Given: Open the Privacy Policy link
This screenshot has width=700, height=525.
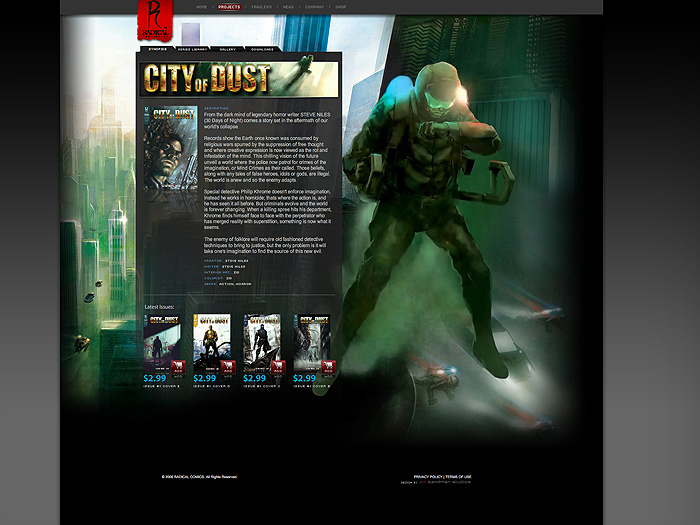Looking at the screenshot, I should click(428, 477).
